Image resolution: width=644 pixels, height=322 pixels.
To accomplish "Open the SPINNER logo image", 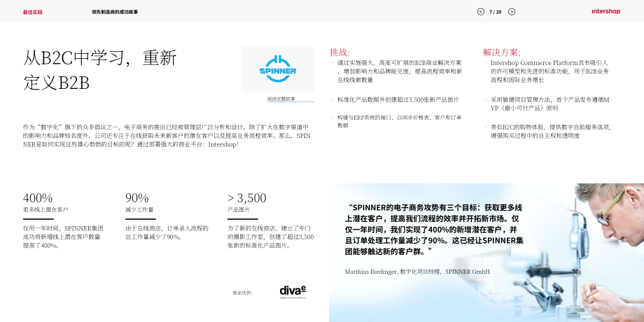I will tap(278, 69).
